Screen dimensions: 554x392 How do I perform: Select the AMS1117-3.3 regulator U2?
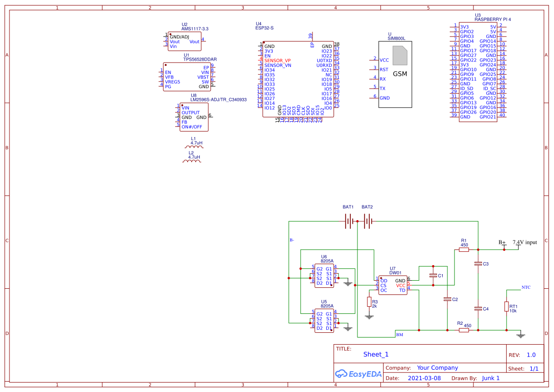tap(185, 41)
